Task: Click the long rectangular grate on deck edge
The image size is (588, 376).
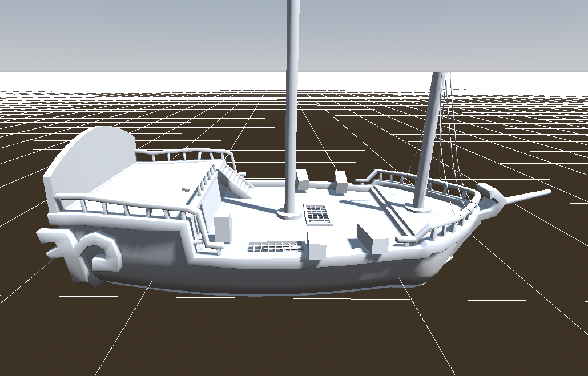Action: 275,247
